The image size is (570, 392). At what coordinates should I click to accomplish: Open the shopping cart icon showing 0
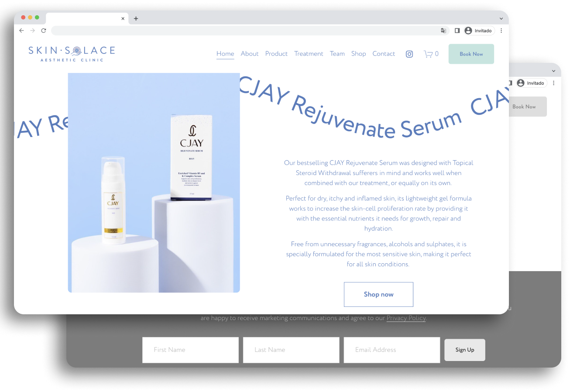point(431,54)
